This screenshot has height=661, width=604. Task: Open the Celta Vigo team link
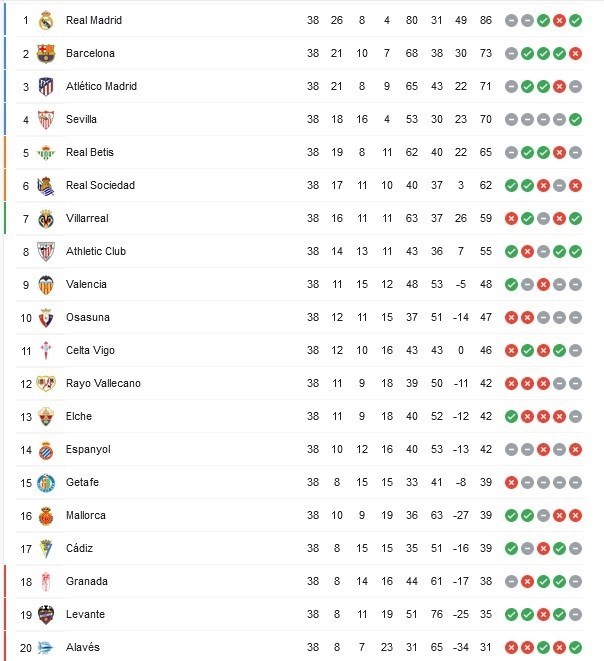(x=90, y=350)
